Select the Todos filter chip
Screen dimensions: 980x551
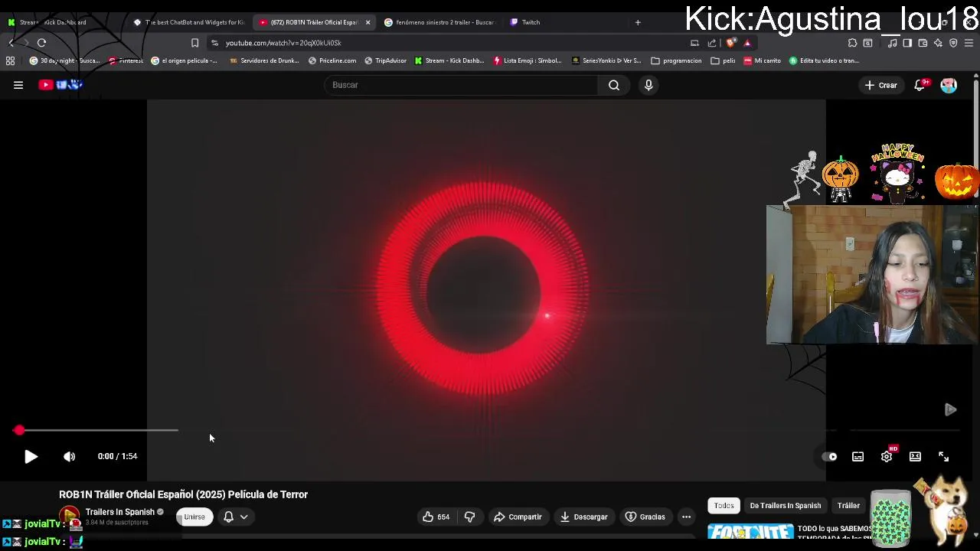coord(724,506)
